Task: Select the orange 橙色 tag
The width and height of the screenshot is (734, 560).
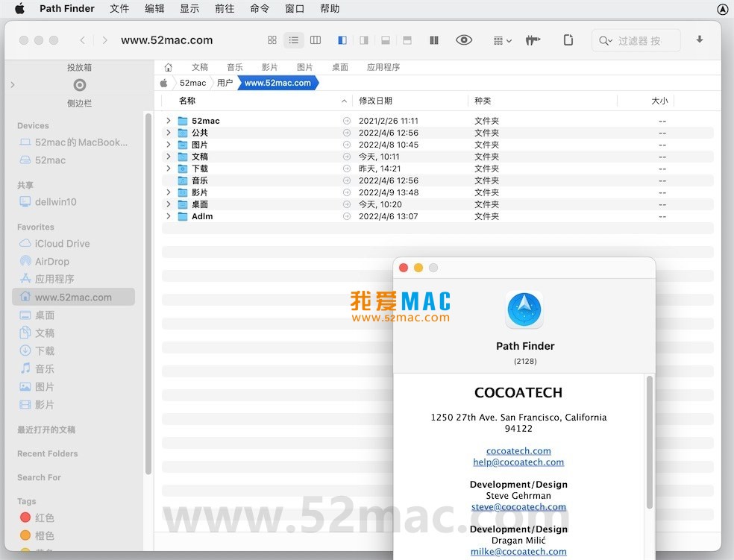Action: (37, 535)
